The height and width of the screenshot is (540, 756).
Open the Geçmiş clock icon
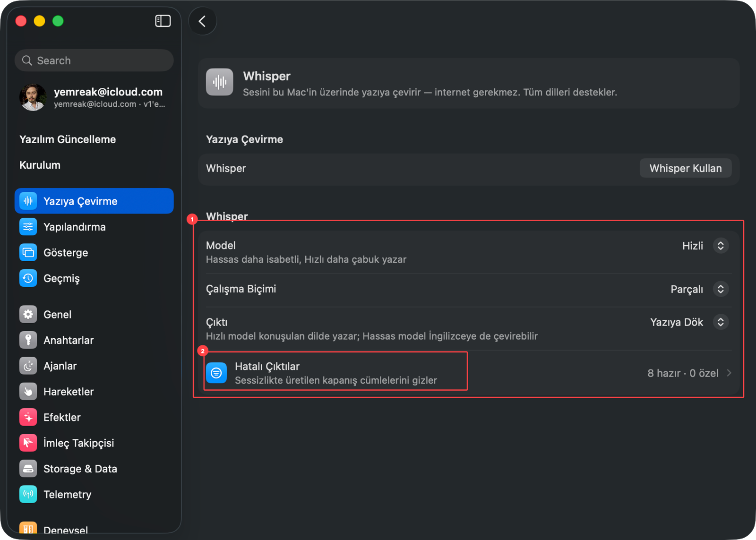pos(28,278)
